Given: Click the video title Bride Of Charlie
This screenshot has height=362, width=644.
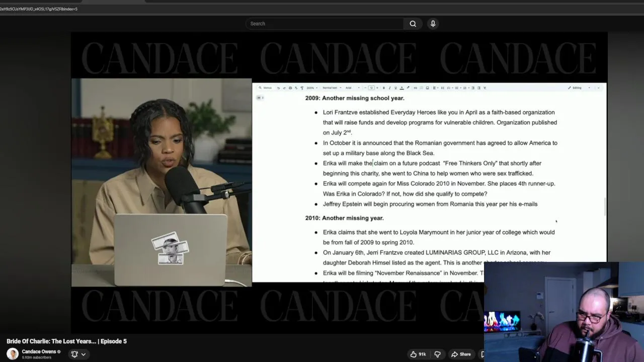Looking at the screenshot, I should point(66,341).
